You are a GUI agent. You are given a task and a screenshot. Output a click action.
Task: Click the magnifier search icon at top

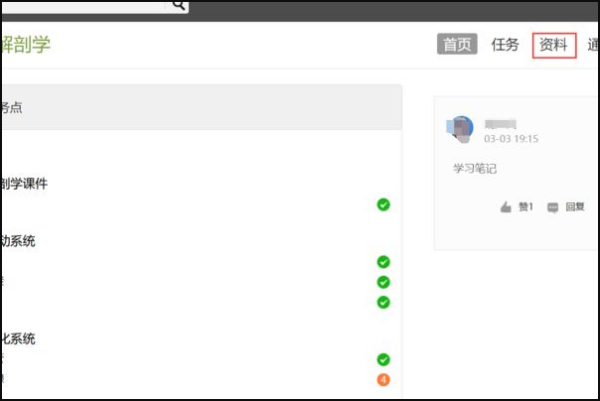179,5
